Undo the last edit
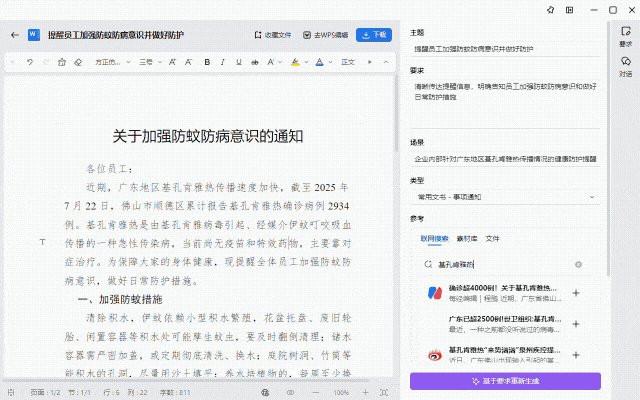640x400 pixels. coord(30,62)
